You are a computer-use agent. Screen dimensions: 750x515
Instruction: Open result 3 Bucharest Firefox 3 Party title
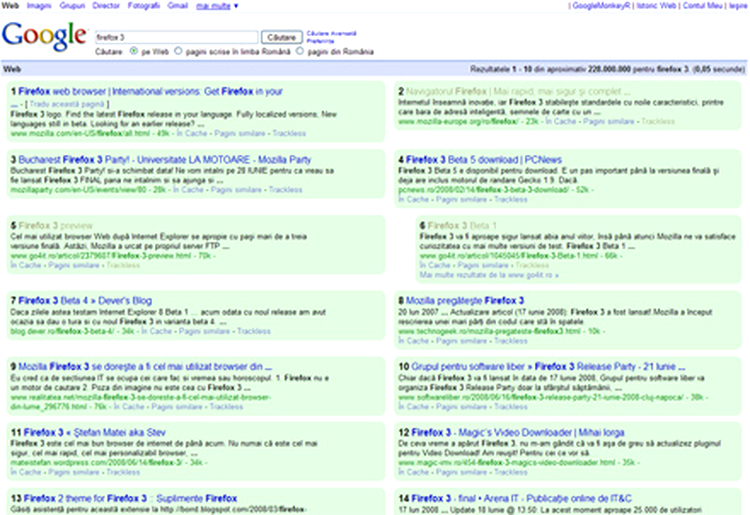[x=165, y=160]
